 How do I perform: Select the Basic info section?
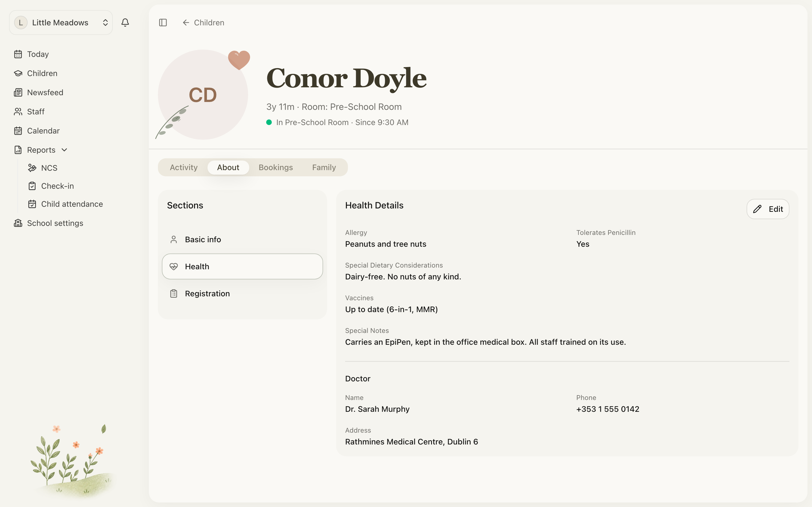point(242,239)
